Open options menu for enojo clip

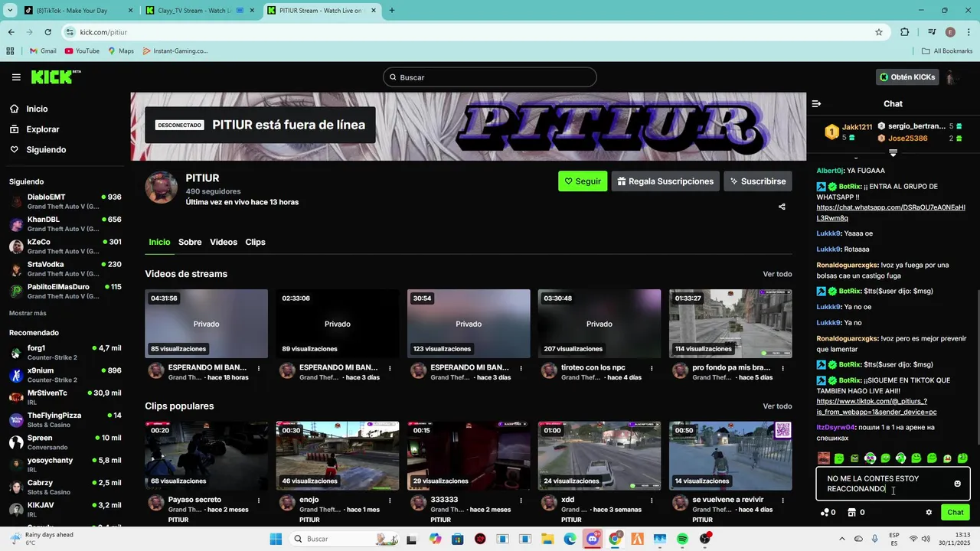point(389,500)
